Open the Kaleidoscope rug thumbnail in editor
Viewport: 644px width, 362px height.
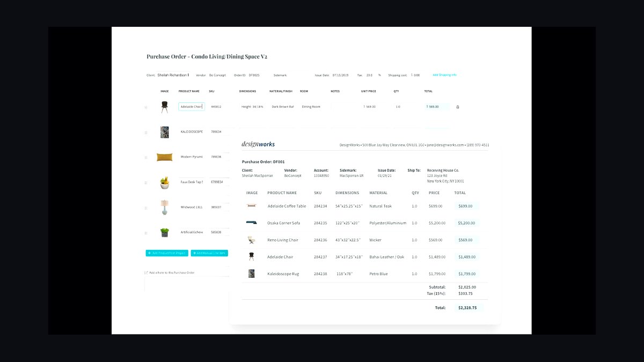click(x=165, y=132)
